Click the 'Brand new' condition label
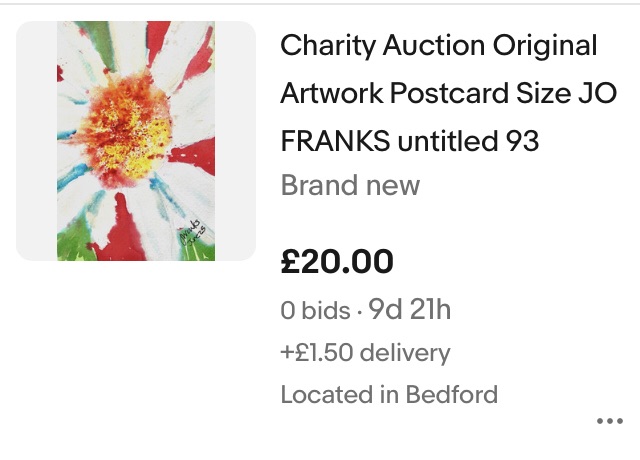The height and width of the screenshot is (460, 640). coord(350,186)
